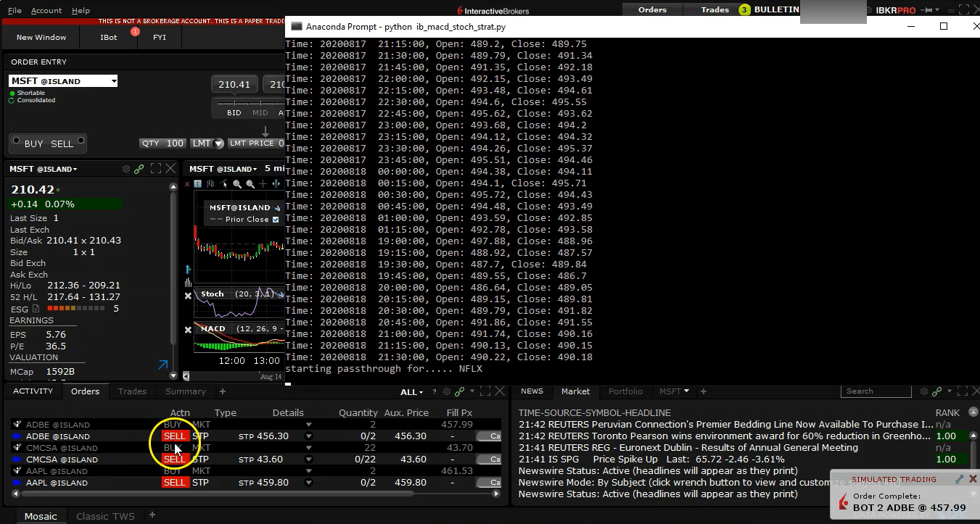Add a new tab in Activity panel
Screen dimensions: 980x524
(223, 391)
